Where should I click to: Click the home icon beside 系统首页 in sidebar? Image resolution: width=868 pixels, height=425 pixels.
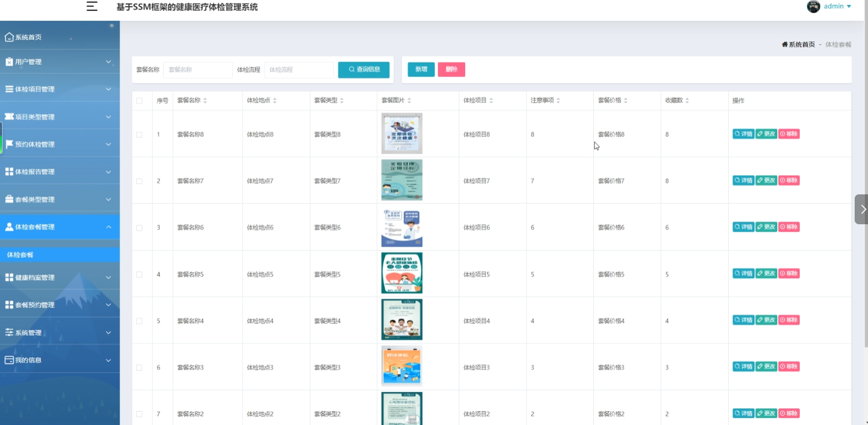[9, 37]
